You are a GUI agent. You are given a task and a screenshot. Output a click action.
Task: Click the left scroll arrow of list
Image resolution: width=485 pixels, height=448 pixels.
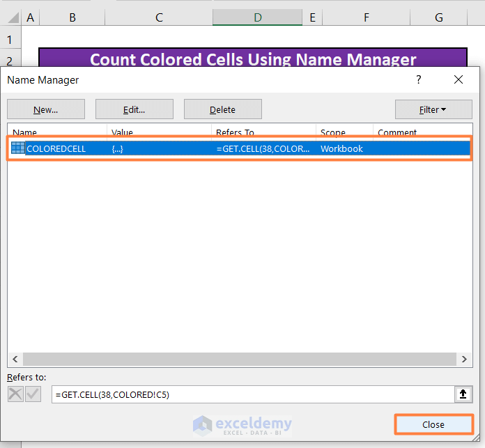click(x=15, y=359)
